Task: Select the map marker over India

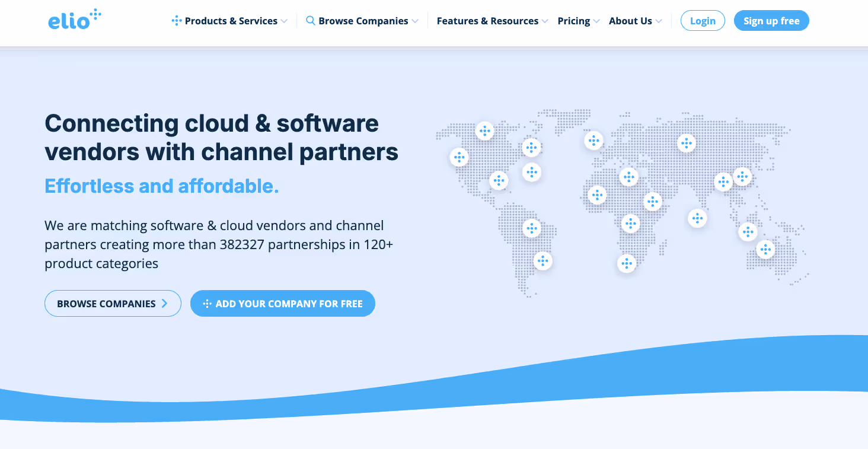Action: [x=697, y=218]
